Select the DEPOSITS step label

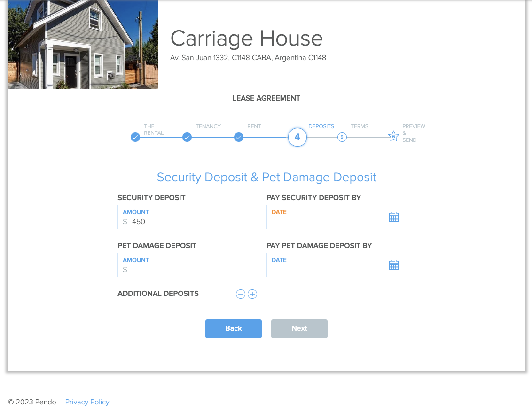point(321,126)
